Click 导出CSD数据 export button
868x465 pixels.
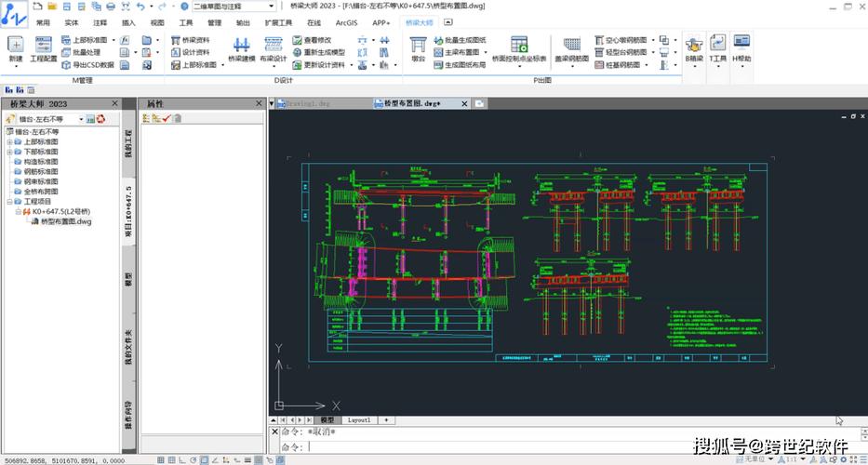click(87, 65)
